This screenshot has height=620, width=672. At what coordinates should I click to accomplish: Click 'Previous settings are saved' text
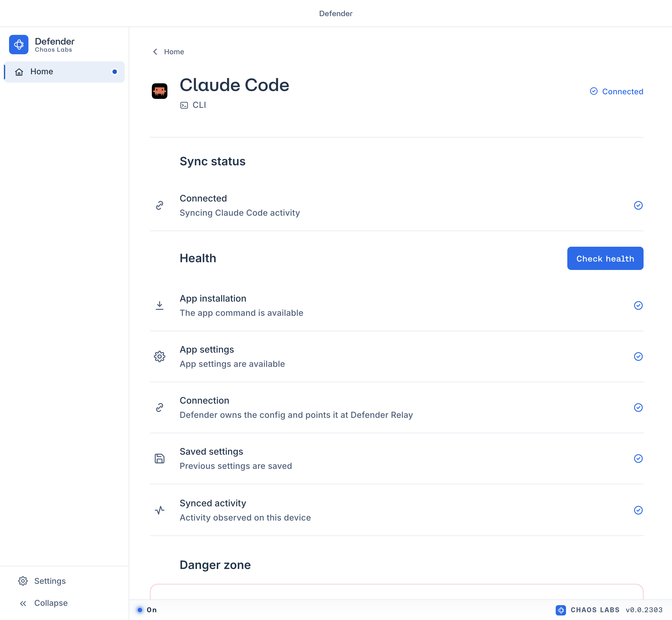236,466
